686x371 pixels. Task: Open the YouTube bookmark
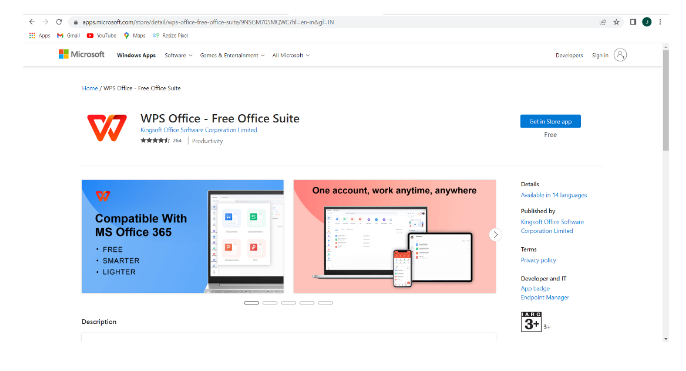click(102, 35)
